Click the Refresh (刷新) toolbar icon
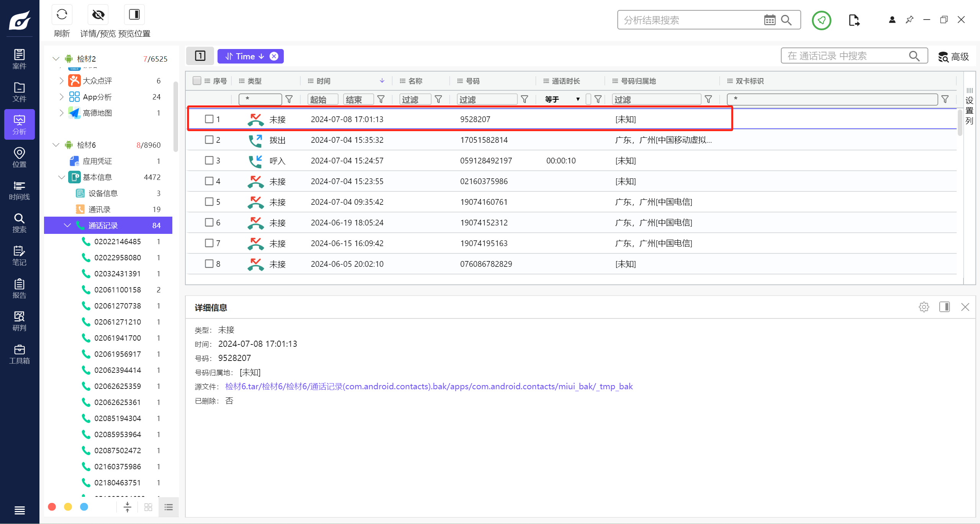980x524 pixels. click(x=62, y=15)
